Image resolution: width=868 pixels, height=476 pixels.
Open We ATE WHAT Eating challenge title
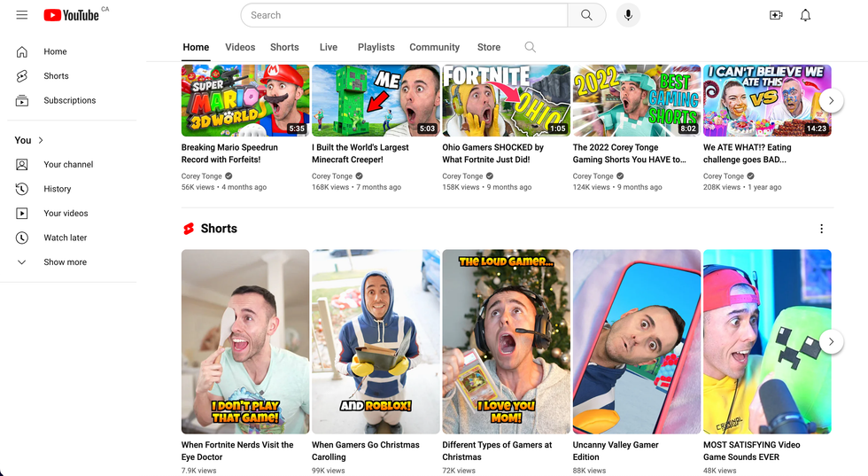[748, 153]
